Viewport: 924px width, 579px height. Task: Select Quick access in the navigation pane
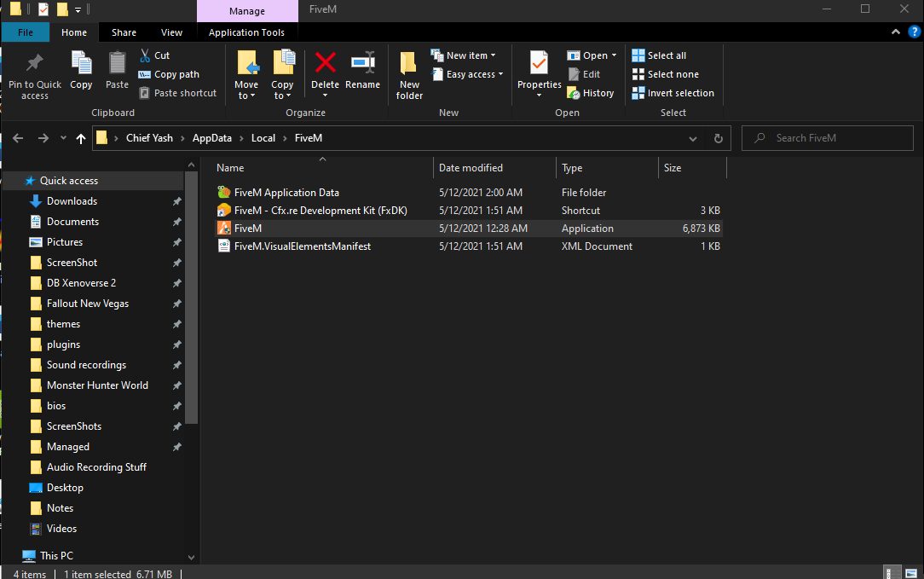95,181
